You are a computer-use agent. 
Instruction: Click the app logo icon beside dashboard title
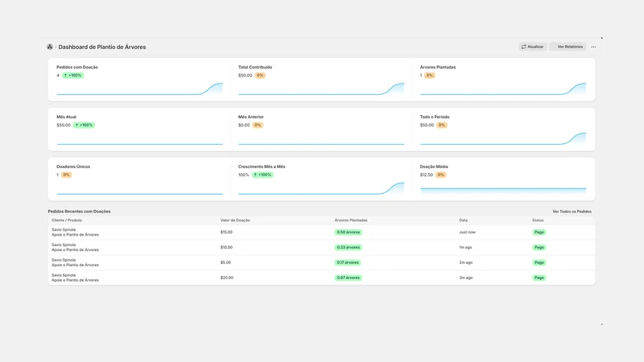(50, 47)
